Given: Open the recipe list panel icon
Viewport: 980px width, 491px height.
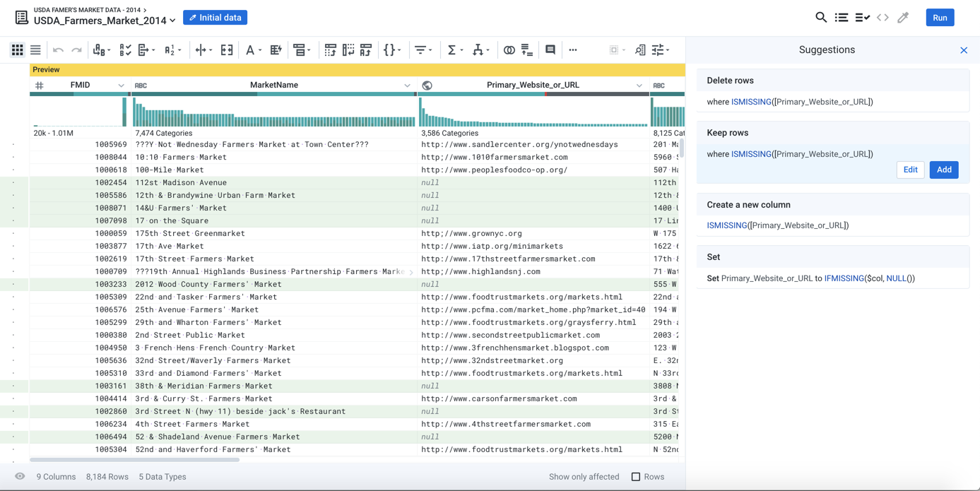Looking at the screenshot, I should [842, 18].
